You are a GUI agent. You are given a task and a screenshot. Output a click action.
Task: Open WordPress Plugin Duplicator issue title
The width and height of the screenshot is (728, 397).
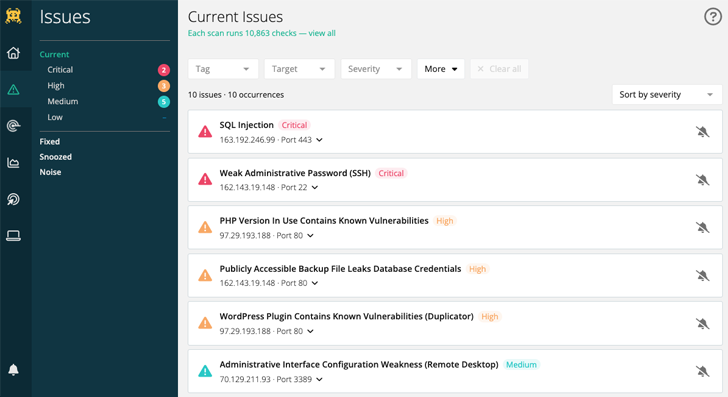point(346,316)
